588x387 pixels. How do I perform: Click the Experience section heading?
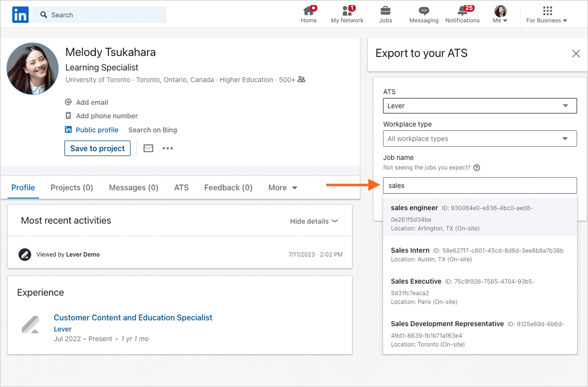click(x=40, y=292)
